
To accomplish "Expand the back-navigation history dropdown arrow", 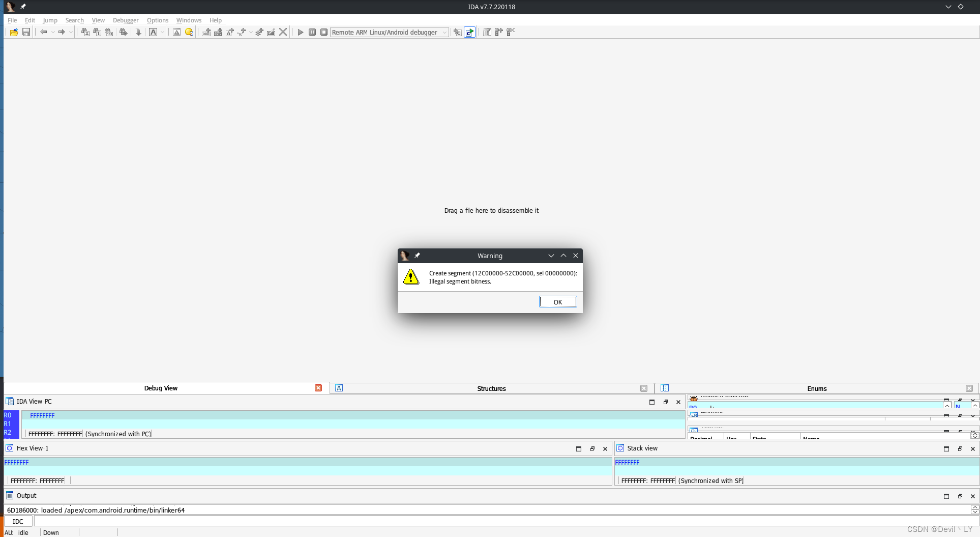I will coord(53,32).
